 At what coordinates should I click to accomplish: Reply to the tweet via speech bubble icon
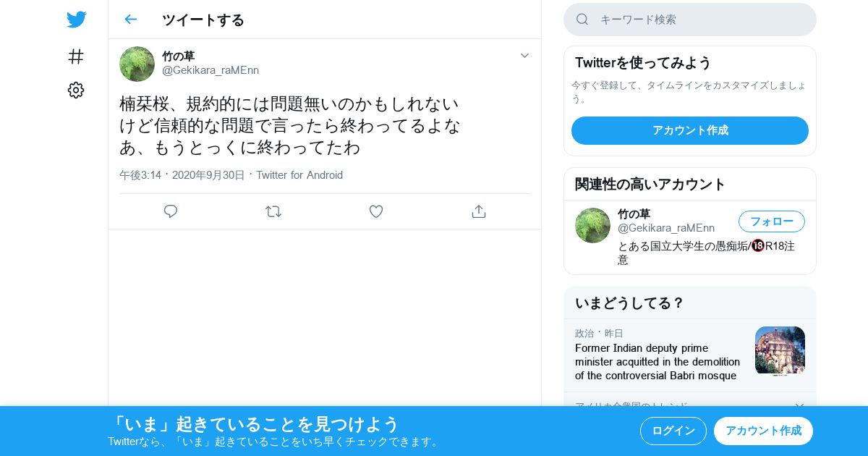coord(171,211)
